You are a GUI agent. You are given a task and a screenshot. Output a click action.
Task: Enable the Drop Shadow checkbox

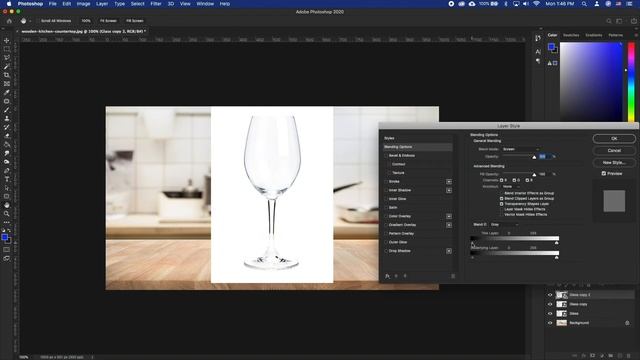386,251
